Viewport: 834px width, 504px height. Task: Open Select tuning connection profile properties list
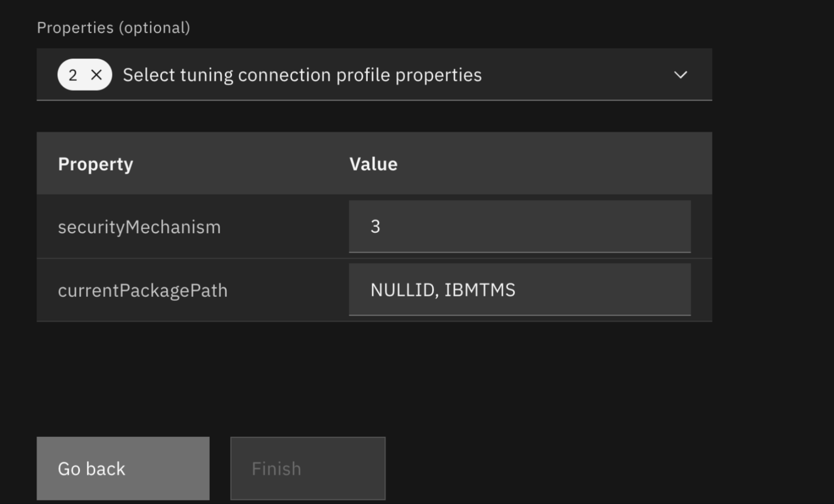(302, 75)
